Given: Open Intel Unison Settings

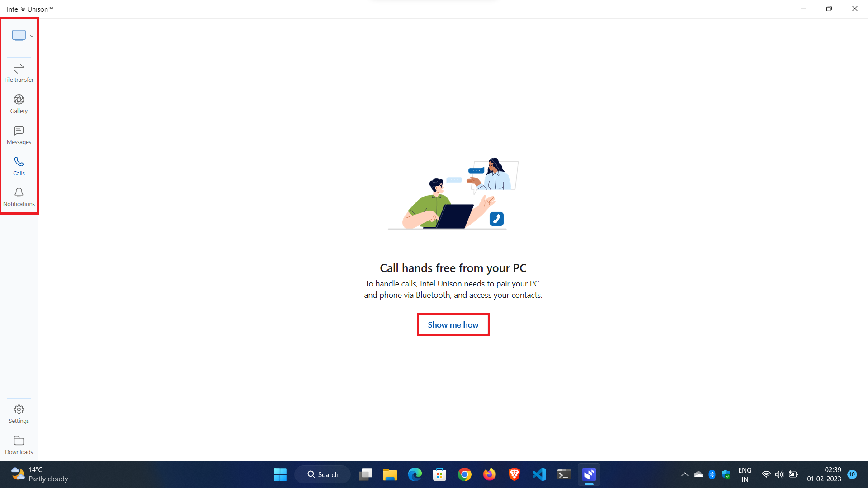Looking at the screenshot, I should coord(19,413).
